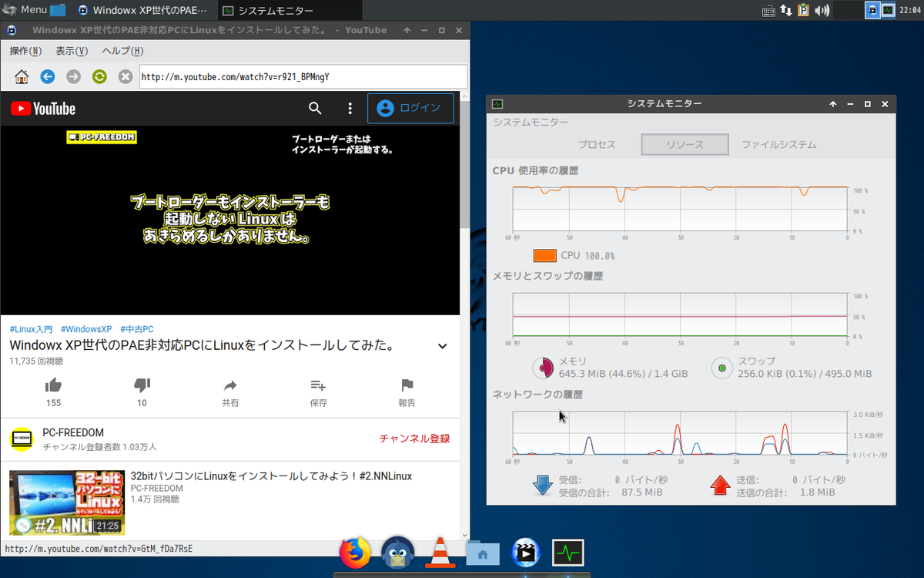Screen dimensions: 924x578
Task: Click the 87.5 MiB received total
Action: (642, 492)
